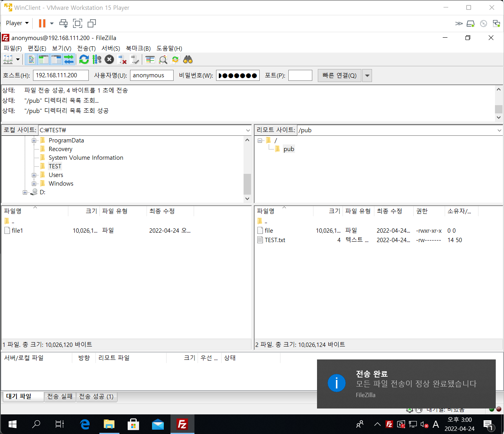Click the 비밀번호 password field

point(238,75)
